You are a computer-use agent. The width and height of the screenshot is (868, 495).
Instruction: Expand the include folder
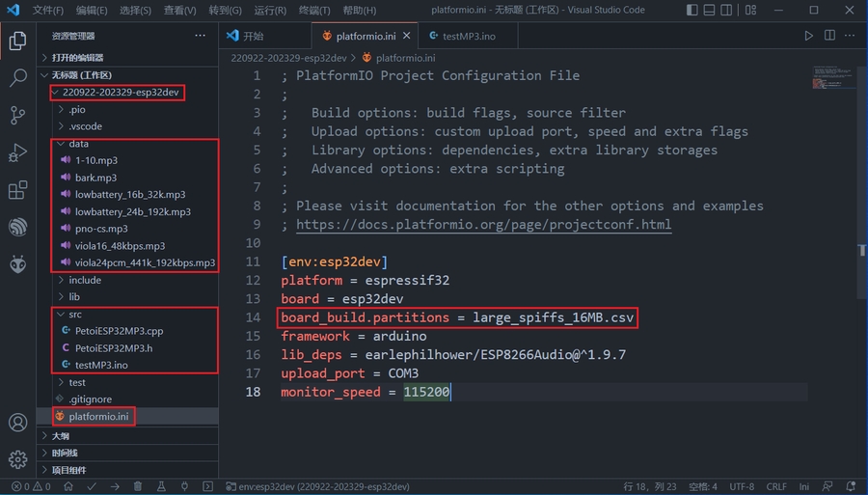tap(84, 280)
